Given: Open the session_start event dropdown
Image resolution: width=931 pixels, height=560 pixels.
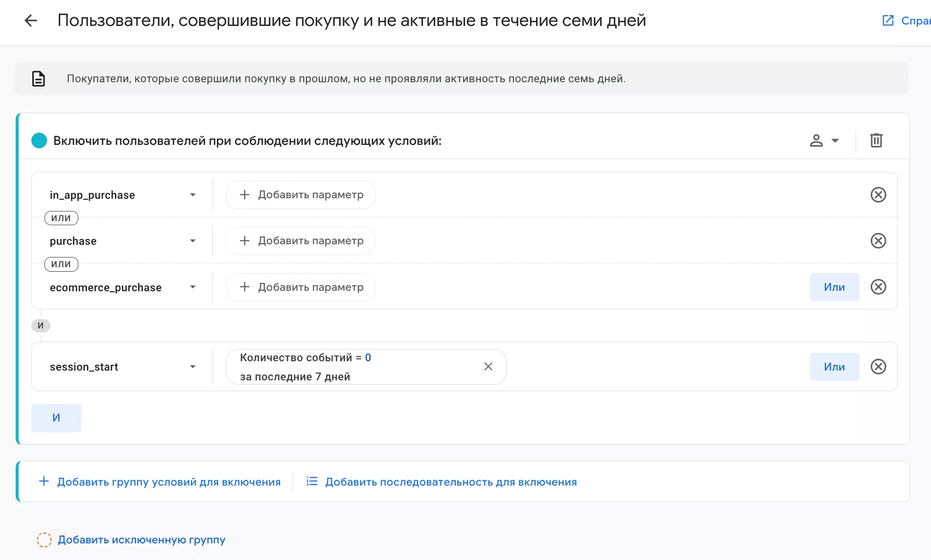Looking at the screenshot, I should 193,366.
